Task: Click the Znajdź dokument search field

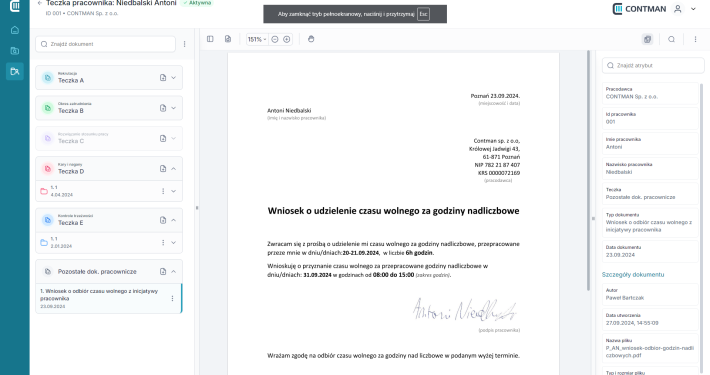Action: coord(106,44)
